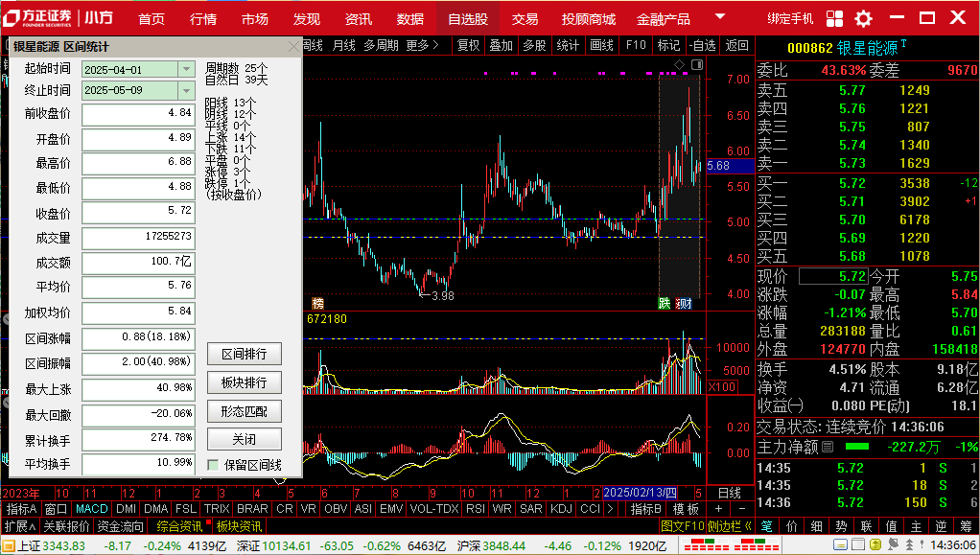This screenshot has width=980, height=555.
Task: Open the settings gear icon
Action: tap(863, 18)
